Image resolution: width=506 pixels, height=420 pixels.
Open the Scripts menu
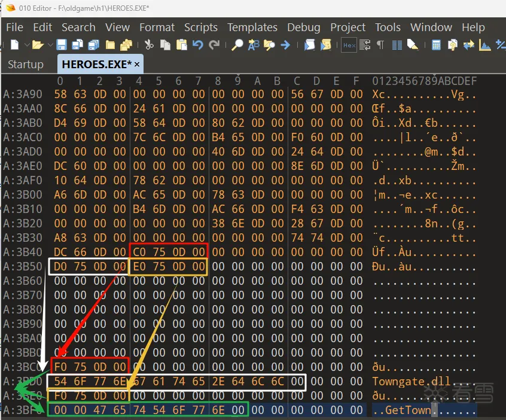[200, 28]
